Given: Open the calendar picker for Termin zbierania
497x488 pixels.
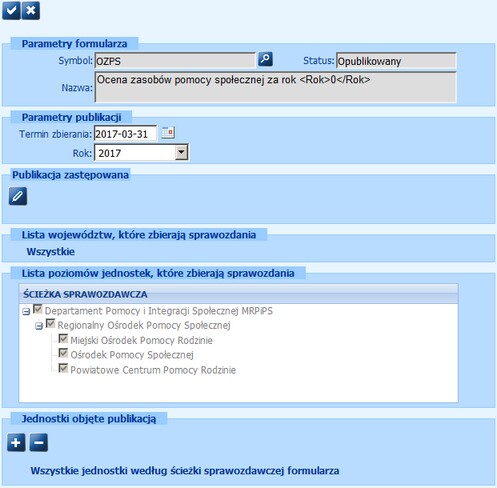Looking at the screenshot, I should pos(168,133).
